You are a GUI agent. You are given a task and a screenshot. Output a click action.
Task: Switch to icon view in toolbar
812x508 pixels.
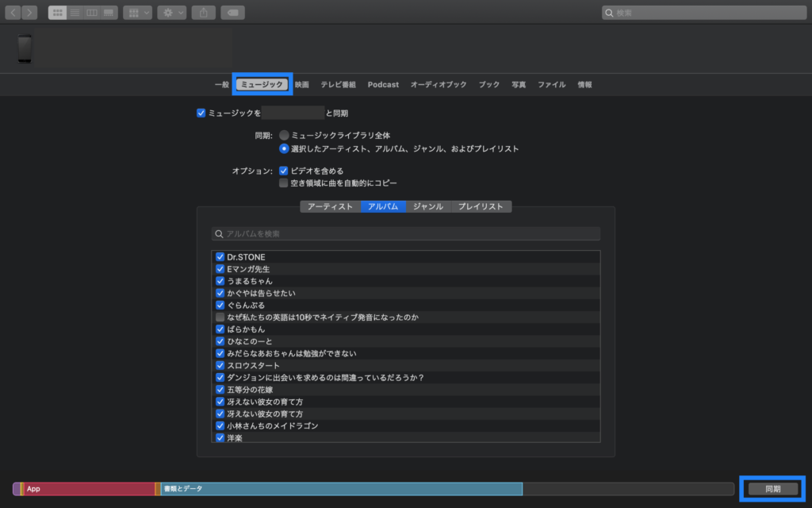click(57, 13)
